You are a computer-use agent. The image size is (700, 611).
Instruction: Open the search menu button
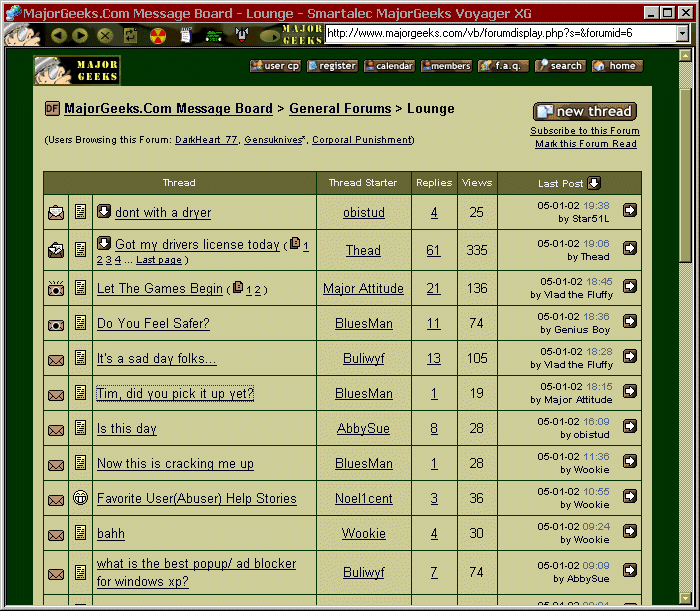click(x=560, y=66)
